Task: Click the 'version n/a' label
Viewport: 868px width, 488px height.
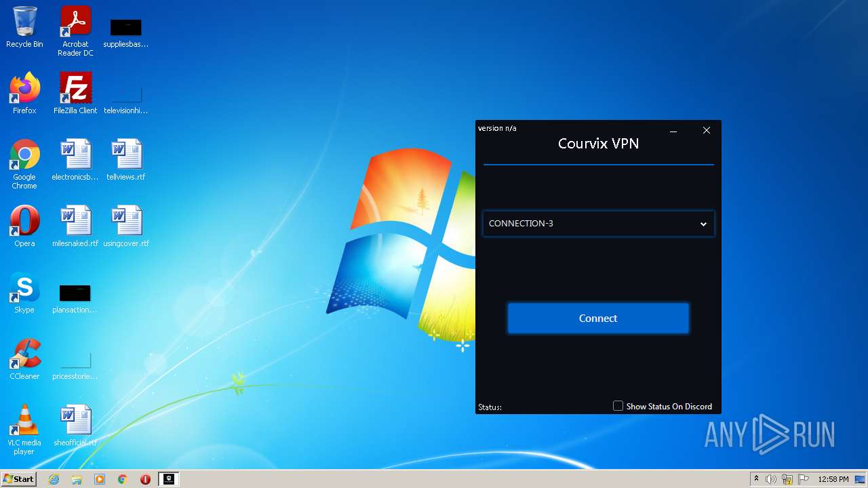Action: 497,128
